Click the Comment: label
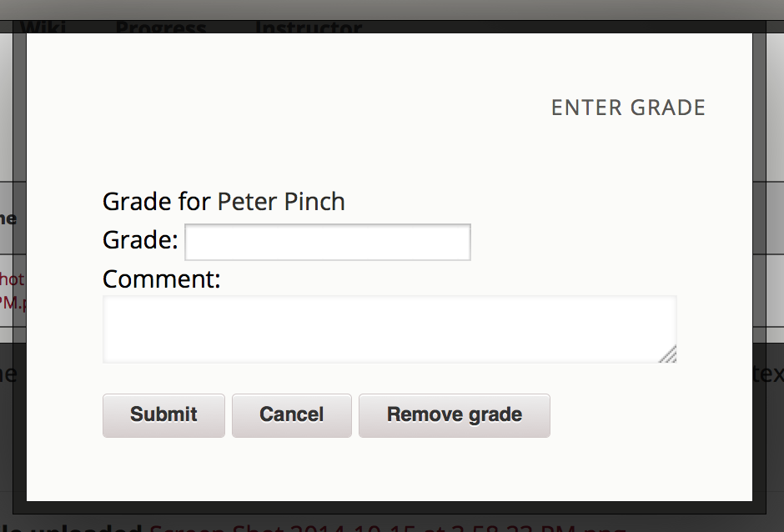Screen dimensions: 784x532 [x=162, y=279]
